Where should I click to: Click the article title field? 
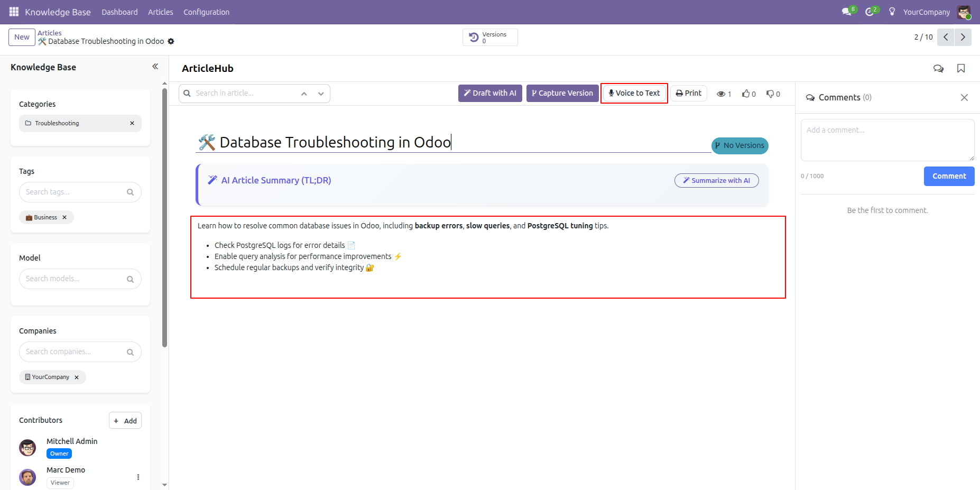(453, 142)
